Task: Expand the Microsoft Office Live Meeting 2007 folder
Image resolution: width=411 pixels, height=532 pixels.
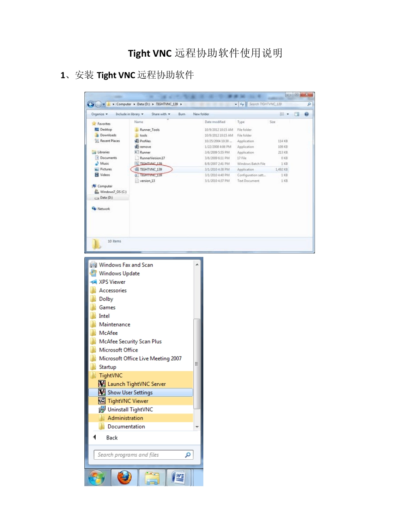Action: coord(140,359)
